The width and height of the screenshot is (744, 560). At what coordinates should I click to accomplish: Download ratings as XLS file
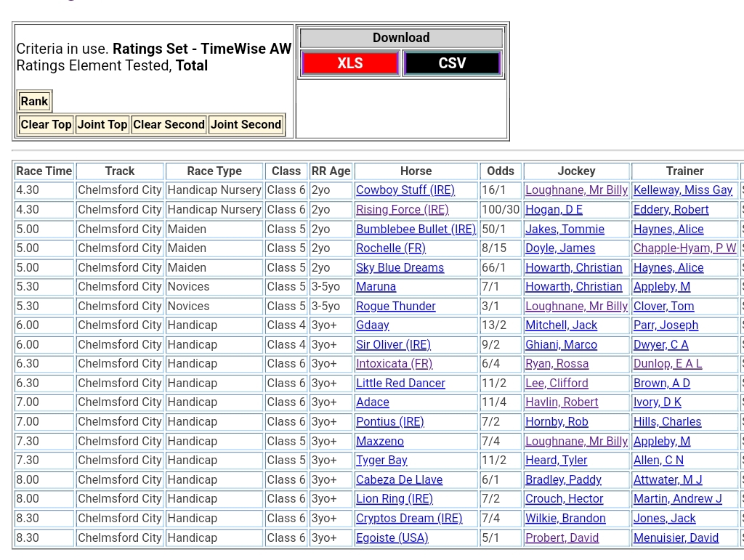349,63
